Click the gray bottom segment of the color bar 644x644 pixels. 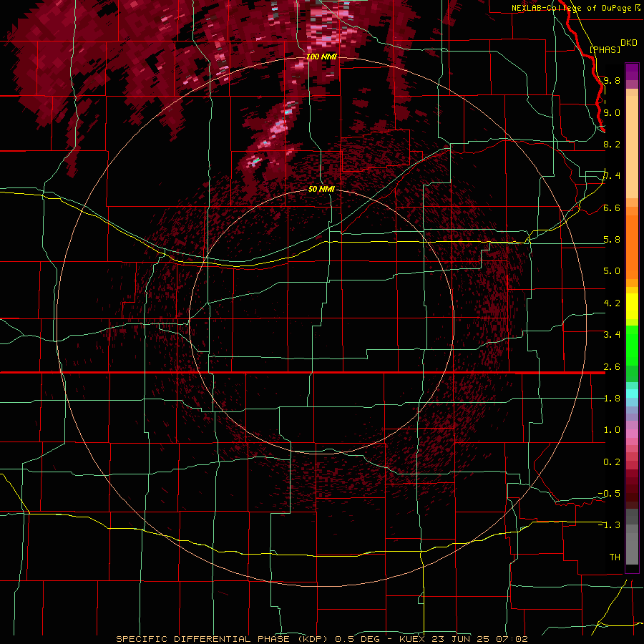tap(632, 546)
